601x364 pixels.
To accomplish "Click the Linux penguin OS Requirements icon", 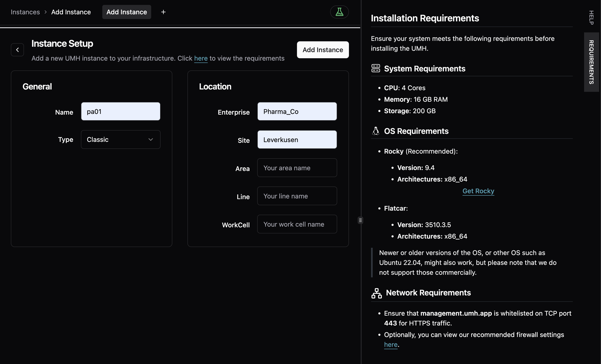I will (376, 131).
